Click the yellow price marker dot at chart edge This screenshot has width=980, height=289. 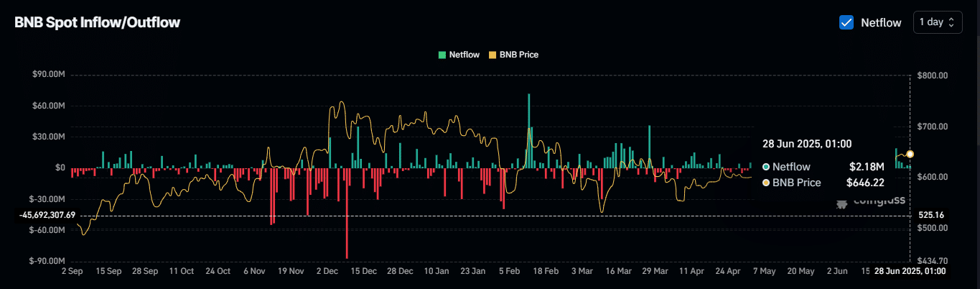(910, 154)
